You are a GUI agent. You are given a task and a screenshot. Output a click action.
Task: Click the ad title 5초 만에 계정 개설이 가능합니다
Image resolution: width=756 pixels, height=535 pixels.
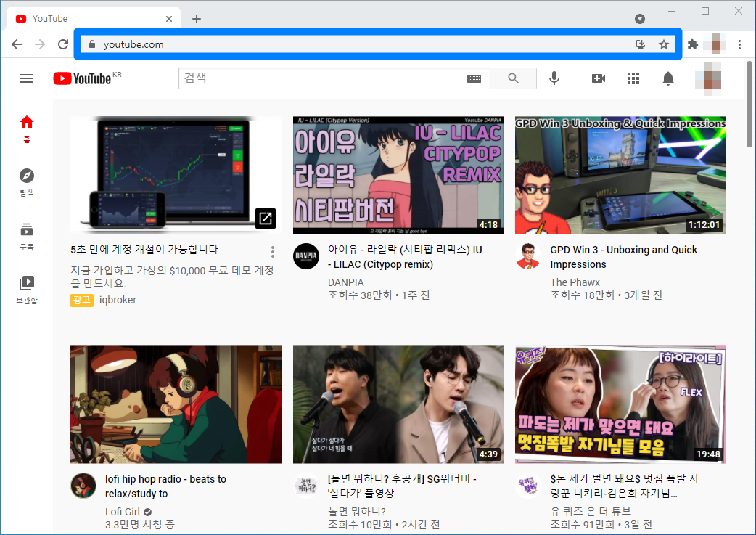point(144,250)
